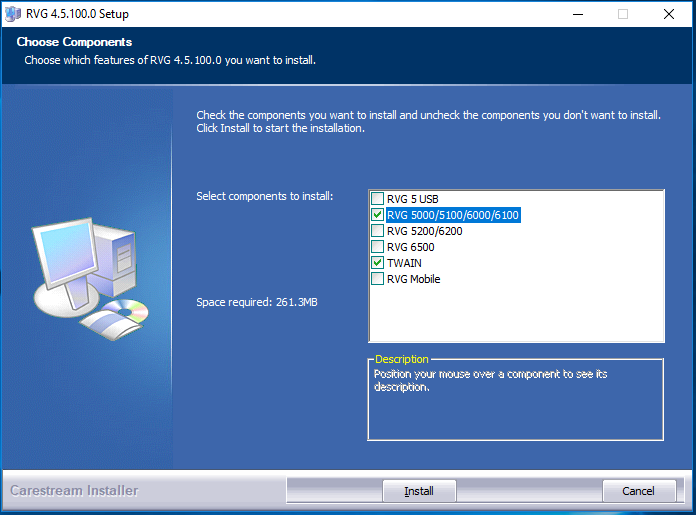Screen dimensions: 696x515
Task: Tick the RVG 5200/6200 checkbox
Action: [x=377, y=231]
